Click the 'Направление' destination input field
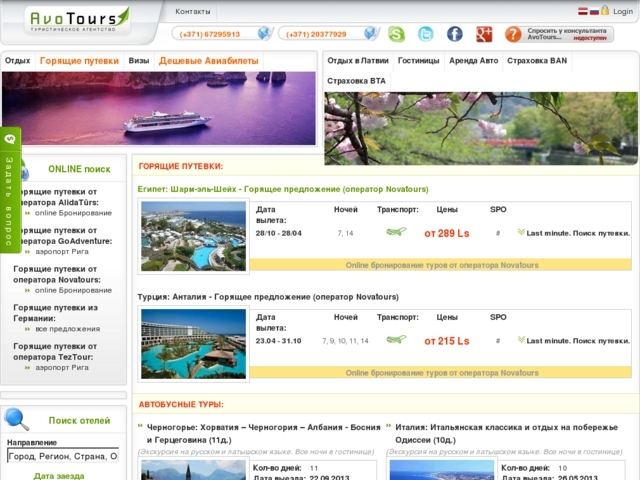Image resolution: width=640 pixels, height=480 pixels. [62, 456]
